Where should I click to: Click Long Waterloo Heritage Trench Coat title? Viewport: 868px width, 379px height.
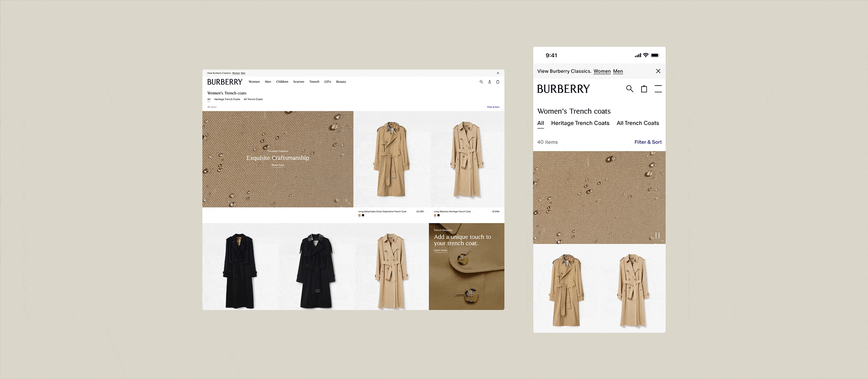tap(452, 211)
